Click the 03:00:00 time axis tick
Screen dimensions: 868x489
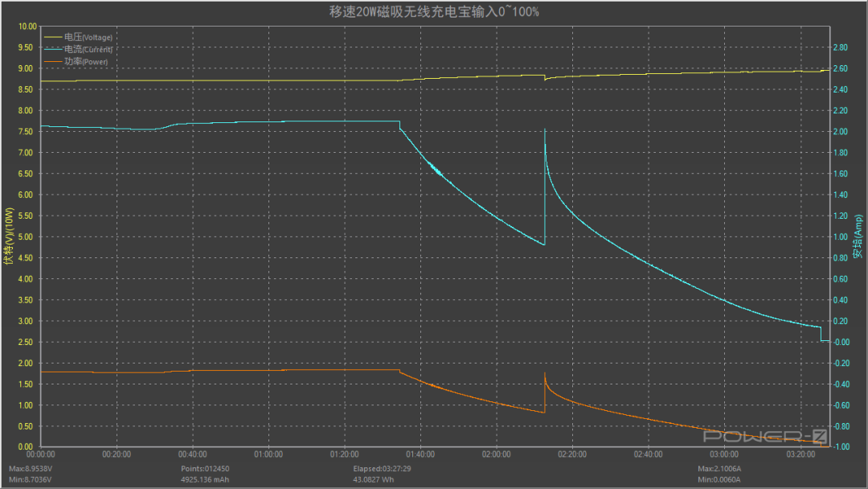click(724, 454)
